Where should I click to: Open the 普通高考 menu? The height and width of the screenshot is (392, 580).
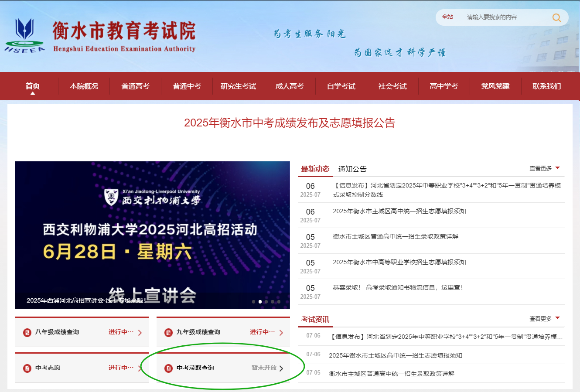(x=135, y=86)
